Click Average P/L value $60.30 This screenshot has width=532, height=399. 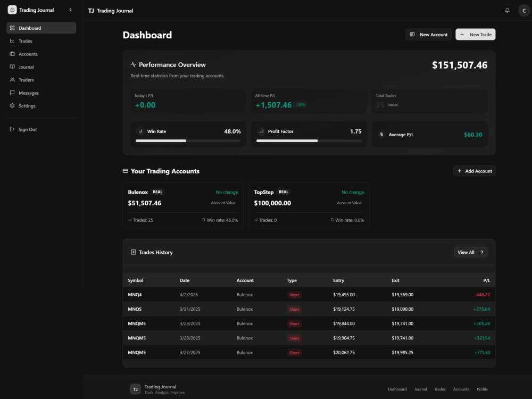click(473, 135)
